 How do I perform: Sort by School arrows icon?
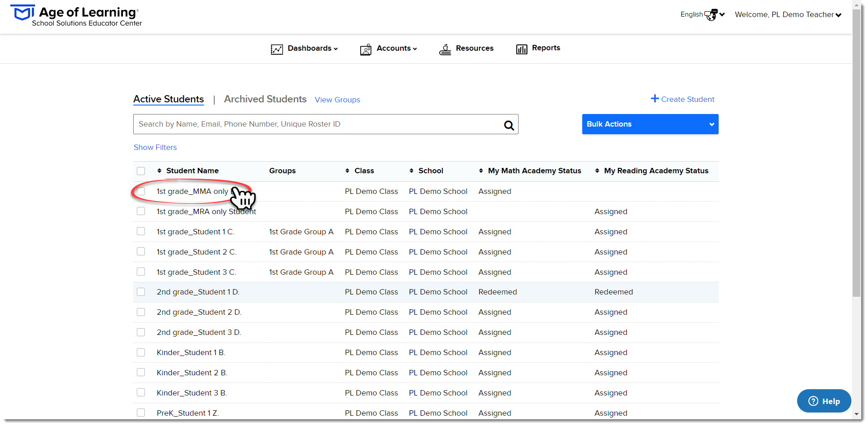click(411, 171)
